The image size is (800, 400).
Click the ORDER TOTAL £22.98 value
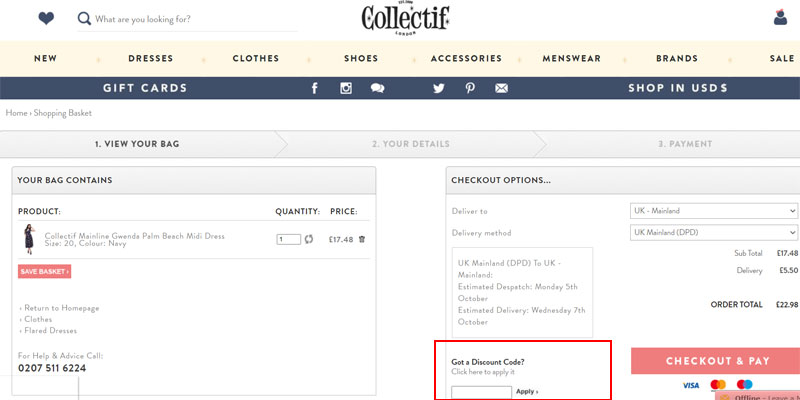[787, 305]
